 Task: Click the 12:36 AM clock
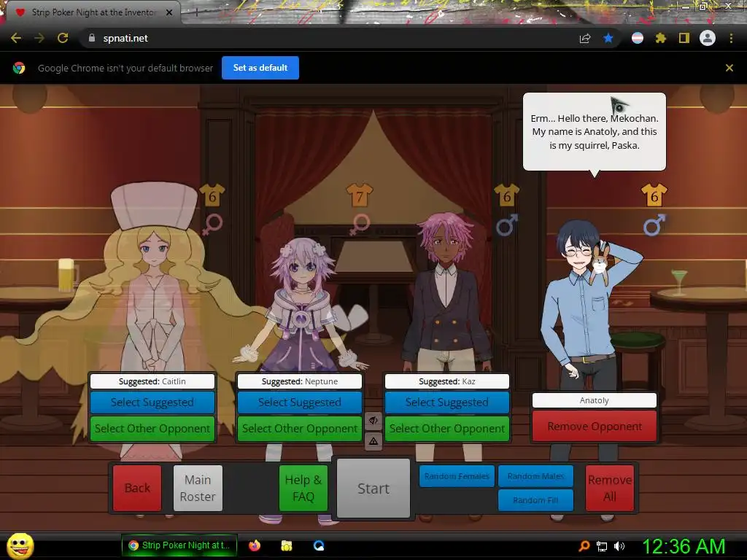[684, 546]
